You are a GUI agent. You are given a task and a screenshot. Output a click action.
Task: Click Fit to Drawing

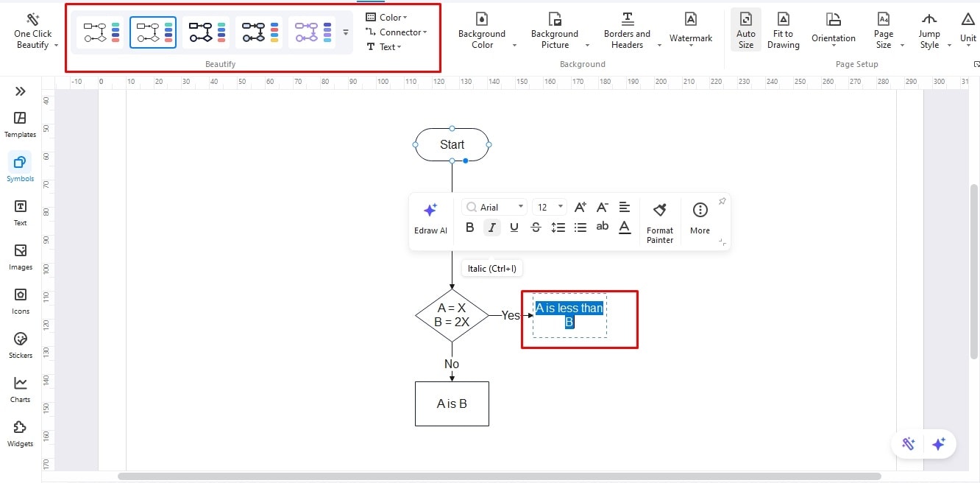(x=784, y=31)
